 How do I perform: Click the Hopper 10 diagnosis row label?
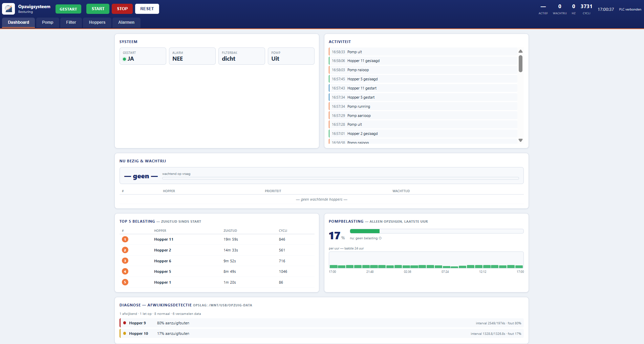click(x=138, y=333)
